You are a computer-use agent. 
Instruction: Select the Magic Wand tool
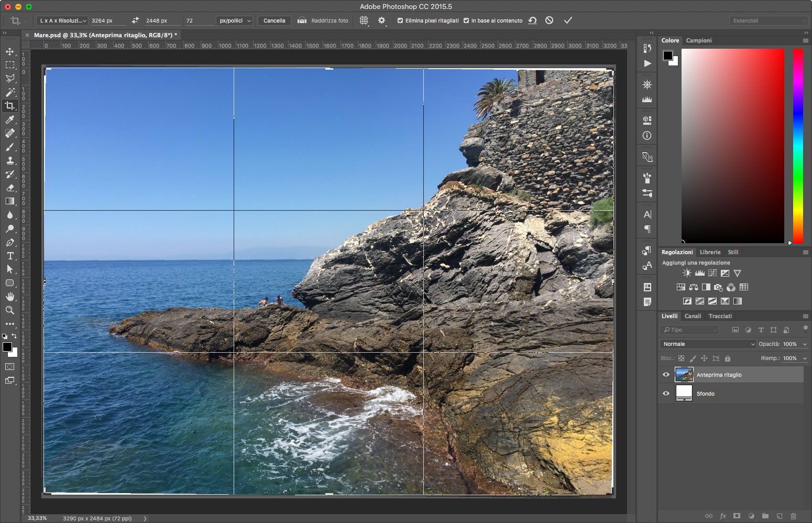coord(10,92)
